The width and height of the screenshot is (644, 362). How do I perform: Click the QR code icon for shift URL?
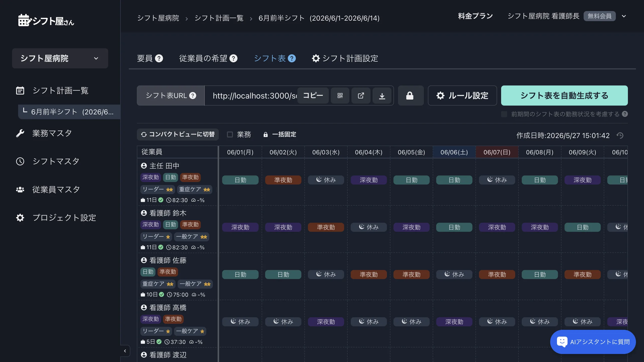pos(340,96)
